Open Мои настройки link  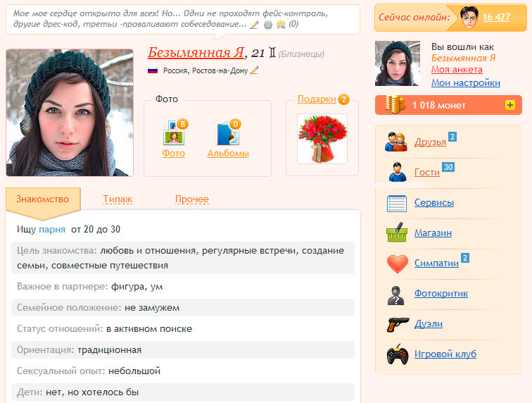coord(465,82)
